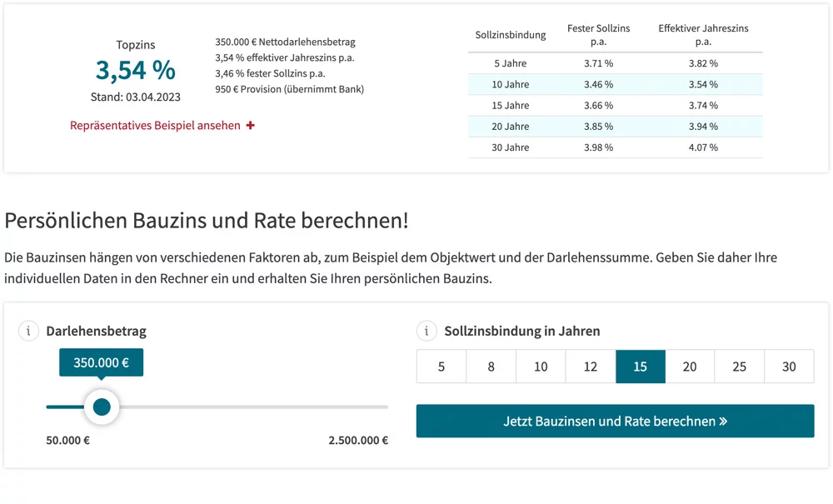The image size is (833, 504).
Task: Click info icon next to Darlehensbetrag
Action: tap(29, 332)
